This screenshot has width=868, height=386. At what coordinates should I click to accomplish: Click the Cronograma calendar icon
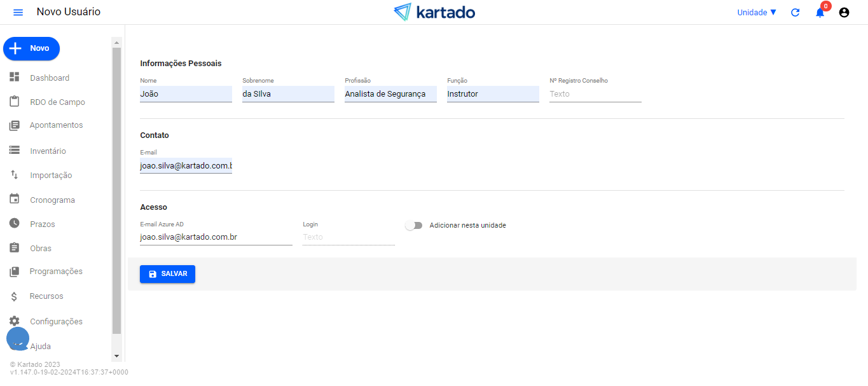click(15, 200)
